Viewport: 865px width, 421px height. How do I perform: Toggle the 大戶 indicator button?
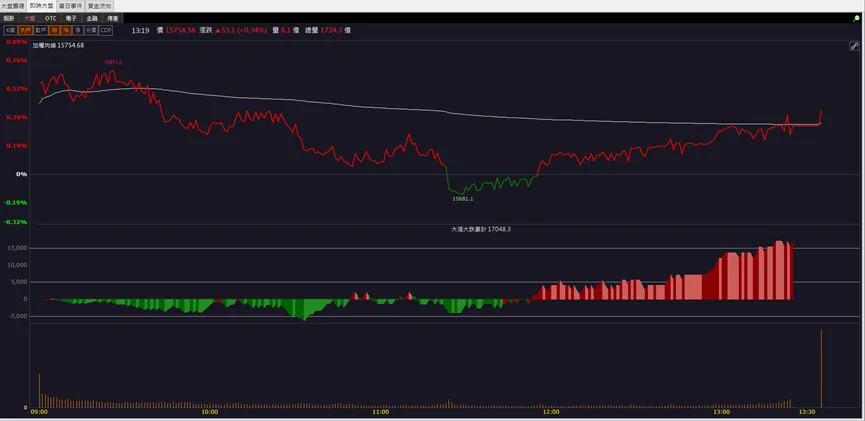pos(25,30)
